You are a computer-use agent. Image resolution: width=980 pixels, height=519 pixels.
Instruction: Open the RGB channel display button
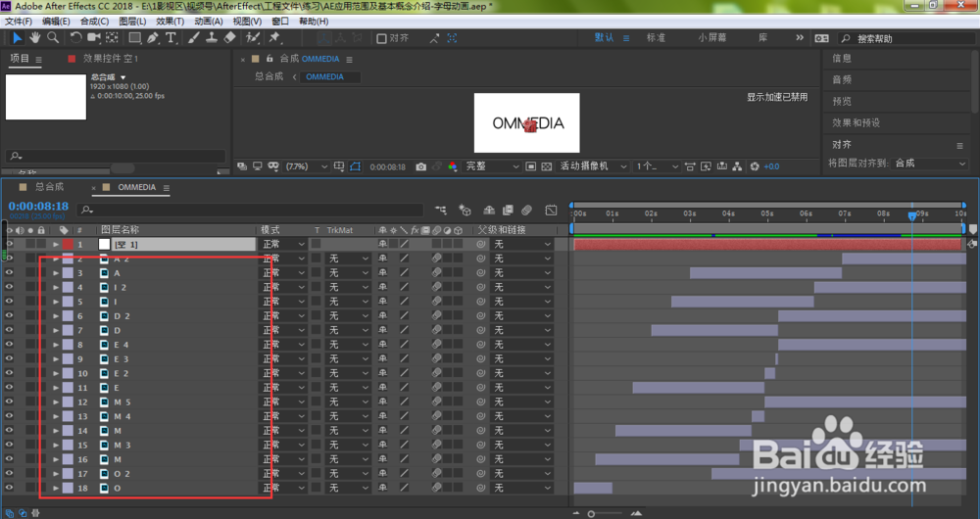(x=453, y=166)
